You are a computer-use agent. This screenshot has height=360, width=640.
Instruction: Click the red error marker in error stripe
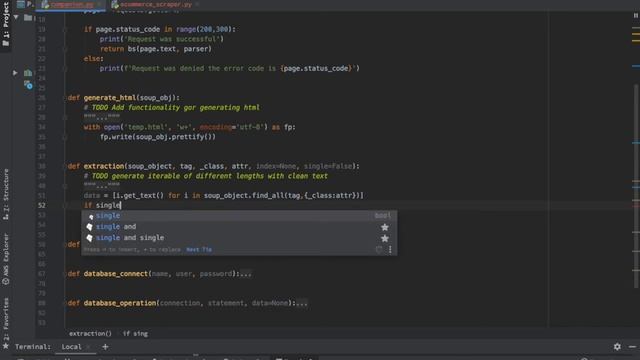click(x=636, y=206)
